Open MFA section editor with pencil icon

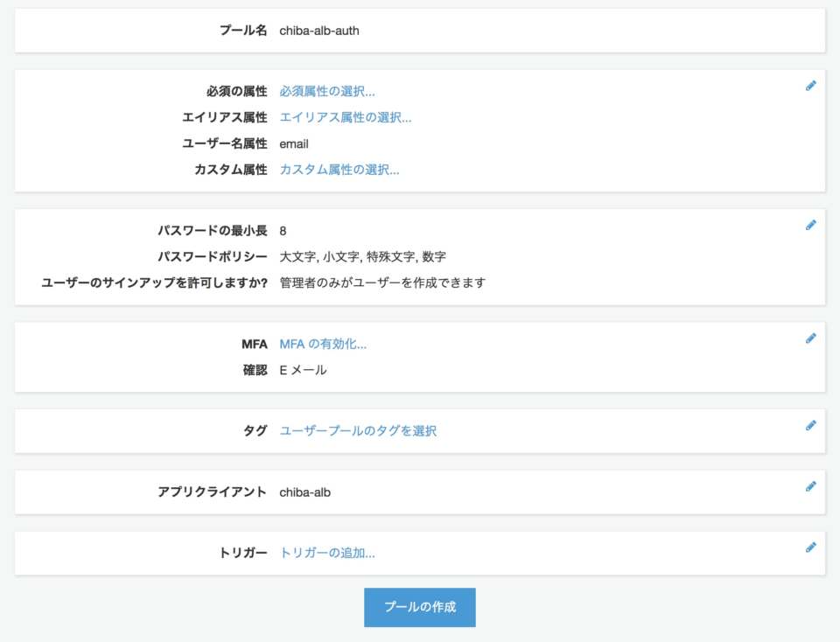pyautogui.click(x=810, y=338)
